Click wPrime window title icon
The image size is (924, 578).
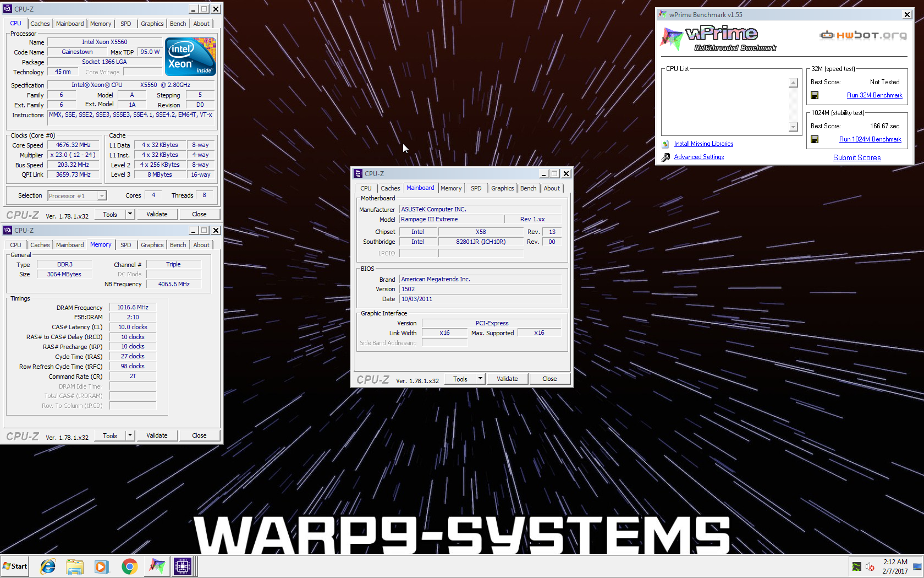(x=663, y=14)
